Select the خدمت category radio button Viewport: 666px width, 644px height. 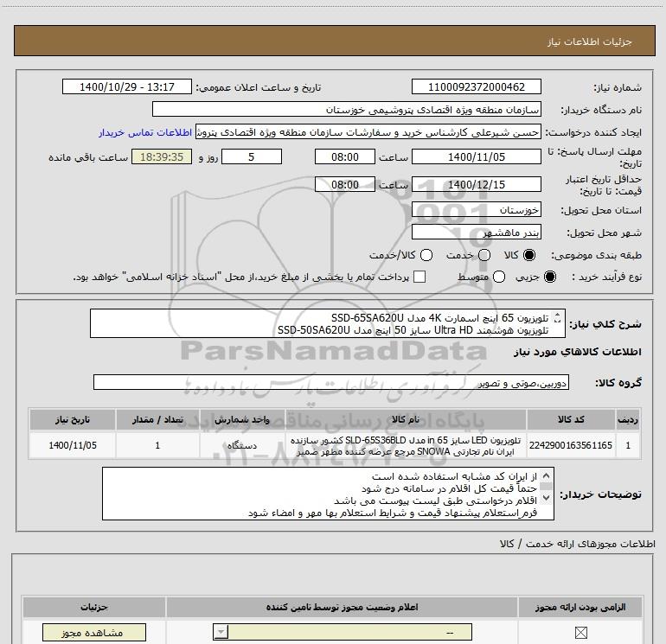(484, 255)
